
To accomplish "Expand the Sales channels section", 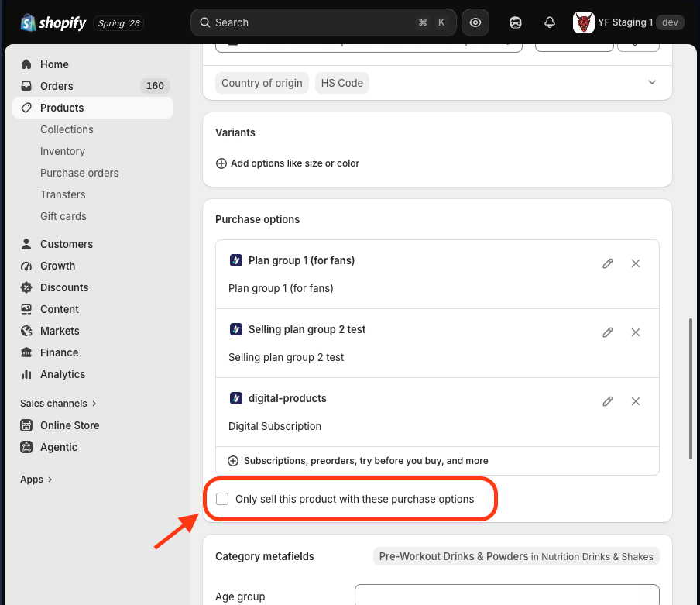I will click(x=58, y=404).
